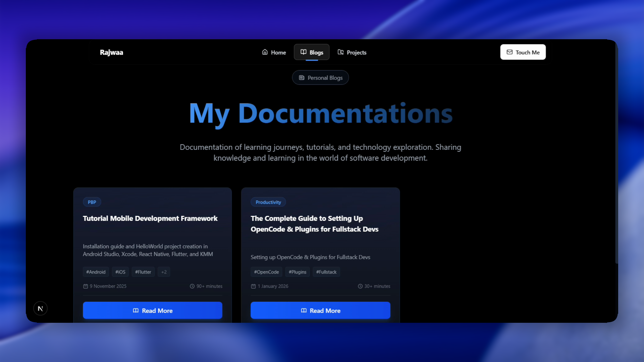Click the Next.js dev tools N icon
644x362 pixels.
(x=40, y=308)
